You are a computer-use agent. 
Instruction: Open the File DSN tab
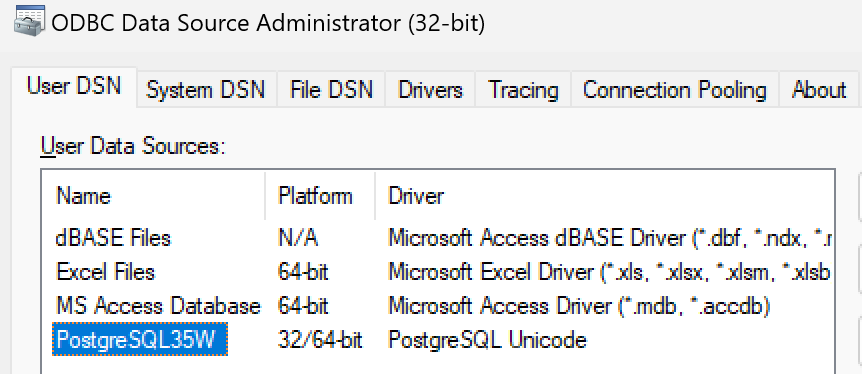331,90
